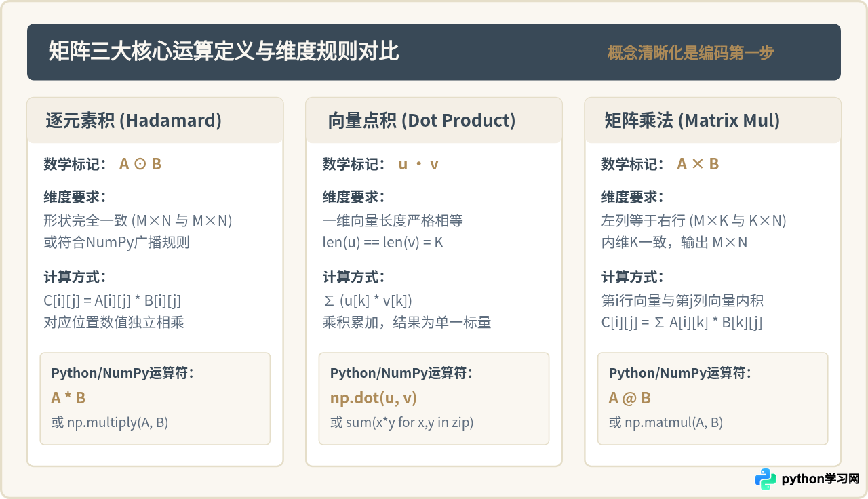Click the line 一维向量长度严格相等
The height and width of the screenshot is (499, 868).
(x=393, y=221)
